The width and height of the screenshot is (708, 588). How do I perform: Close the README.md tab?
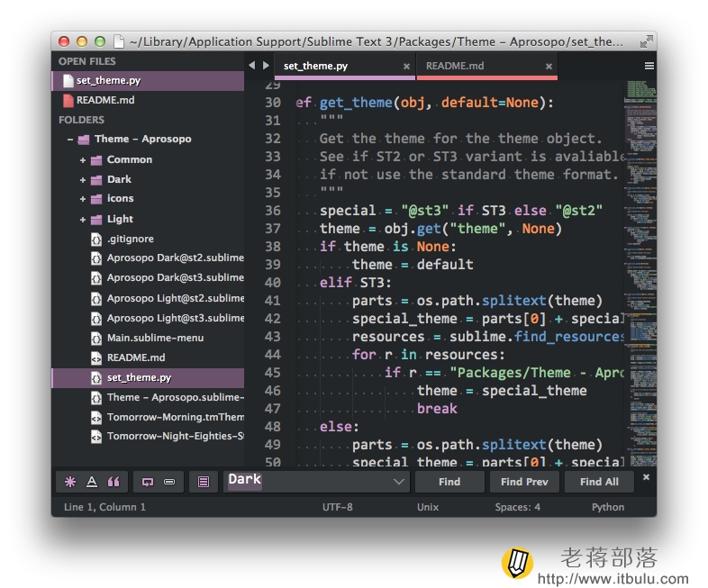(x=549, y=67)
